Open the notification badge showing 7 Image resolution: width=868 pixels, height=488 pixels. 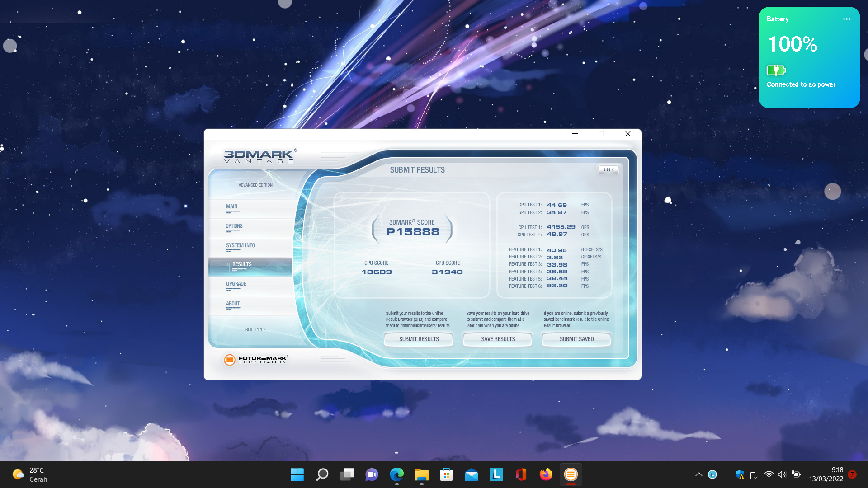tap(852, 474)
